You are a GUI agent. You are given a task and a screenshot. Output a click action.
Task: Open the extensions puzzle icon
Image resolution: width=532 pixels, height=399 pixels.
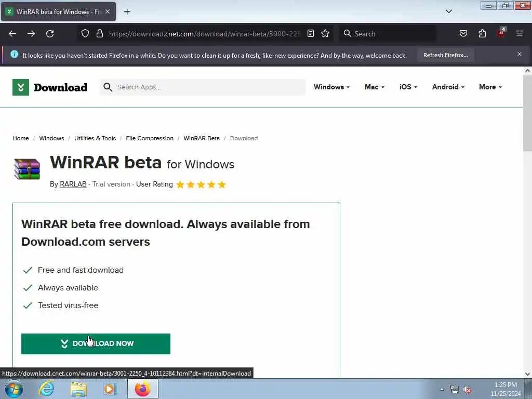point(482,33)
